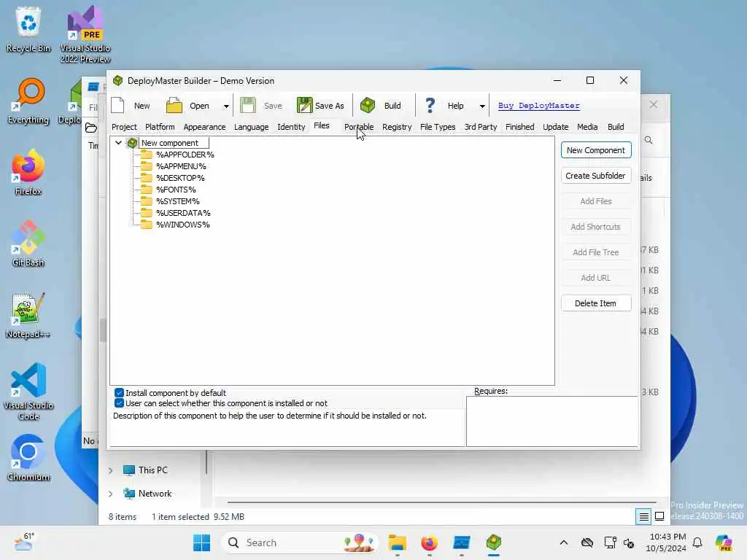Click the DeployMaster icon on the taskbar
The height and width of the screenshot is (560, 747).
click(x=494, y=542)
